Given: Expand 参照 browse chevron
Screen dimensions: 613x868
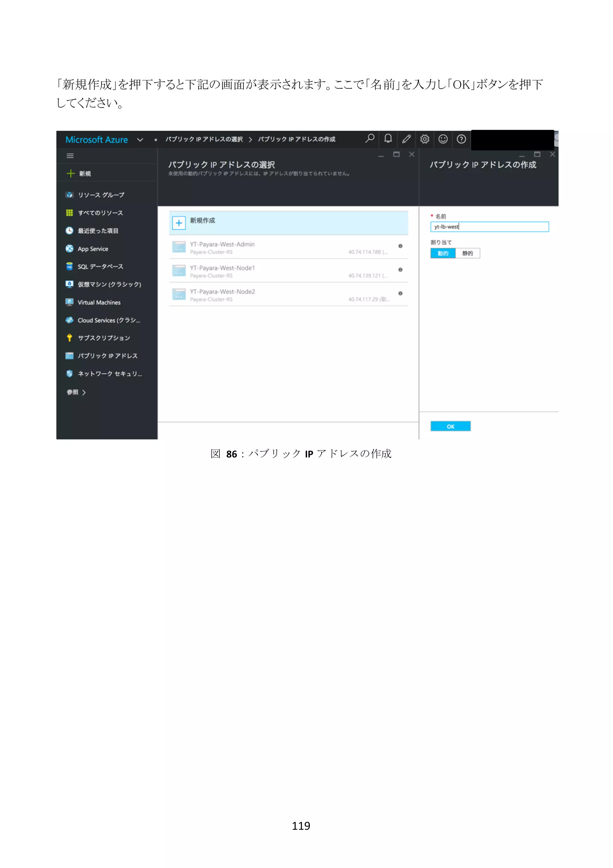Looking at the screenshot, I should [x=84, y=392].
